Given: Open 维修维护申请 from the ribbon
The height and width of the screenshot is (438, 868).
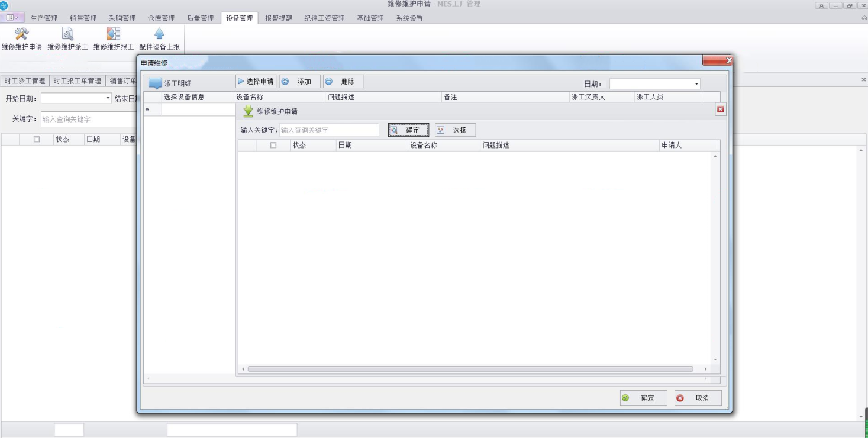Looking at the screenshot, I should pos(22,39).
